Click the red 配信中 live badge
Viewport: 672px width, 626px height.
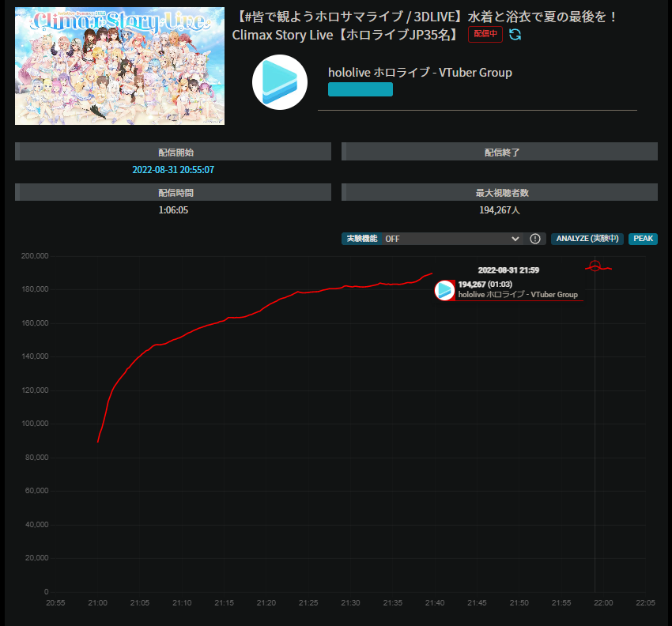pos(485,34)
